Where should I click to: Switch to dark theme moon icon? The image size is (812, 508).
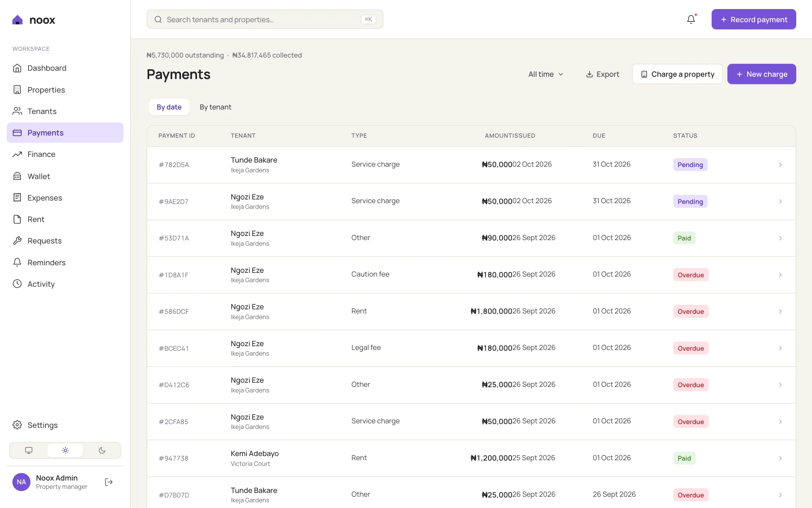102,450
